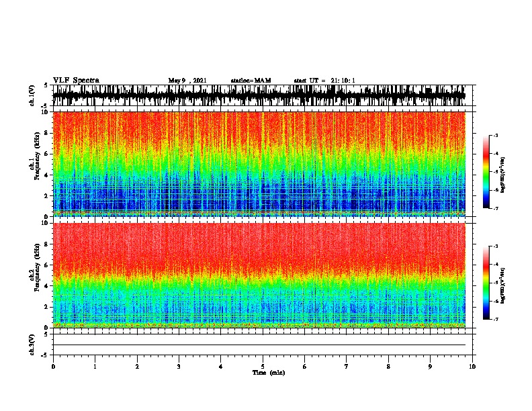This screenshot has height=411, width=532.
Task: Click the flat ch.3 signal line
Action: click(x=259, y=345)
